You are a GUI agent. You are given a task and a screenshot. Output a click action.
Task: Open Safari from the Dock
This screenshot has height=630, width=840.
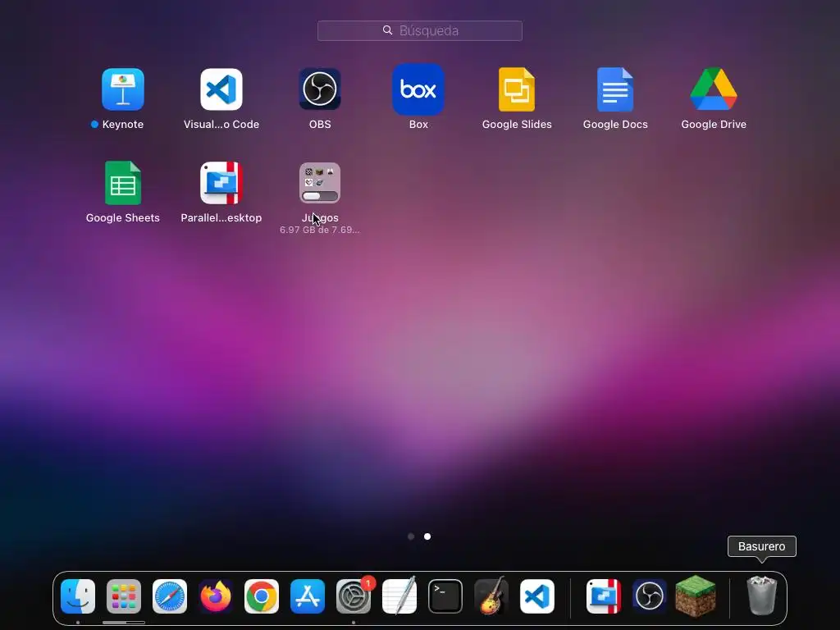click(170, 596)
